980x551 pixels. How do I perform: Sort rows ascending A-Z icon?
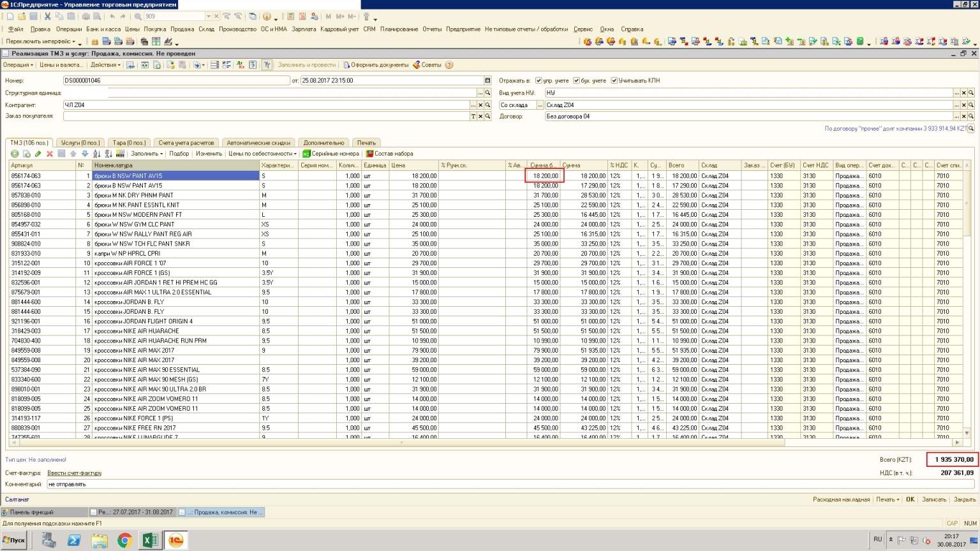(96, 154)
